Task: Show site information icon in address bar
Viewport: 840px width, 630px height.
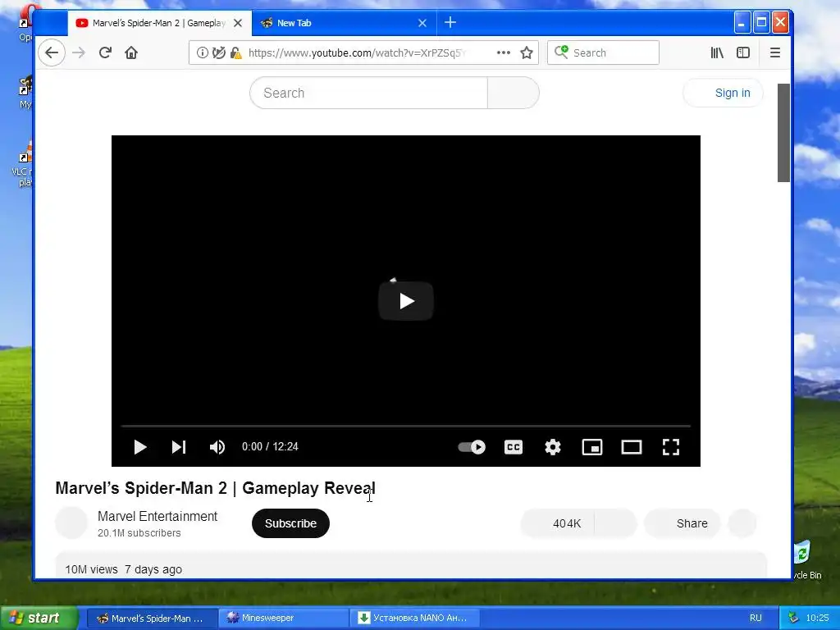Action: (202, 52)
